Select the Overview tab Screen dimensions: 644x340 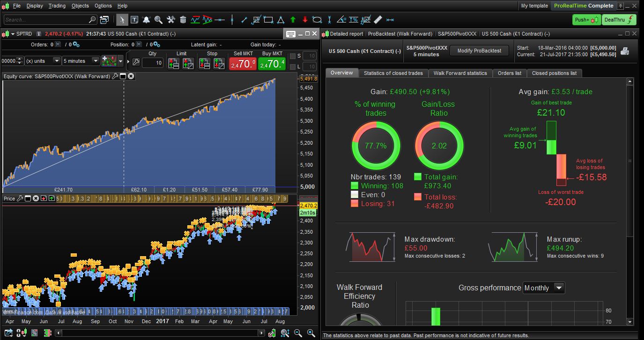pyautogui.click(x=342, y=73)
